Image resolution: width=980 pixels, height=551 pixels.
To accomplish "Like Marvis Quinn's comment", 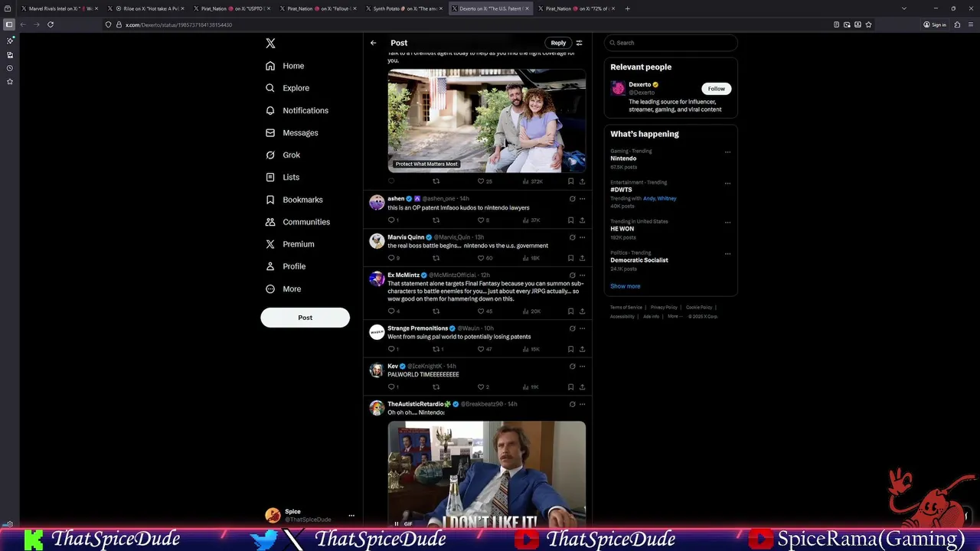I will [x=481, y=258].
